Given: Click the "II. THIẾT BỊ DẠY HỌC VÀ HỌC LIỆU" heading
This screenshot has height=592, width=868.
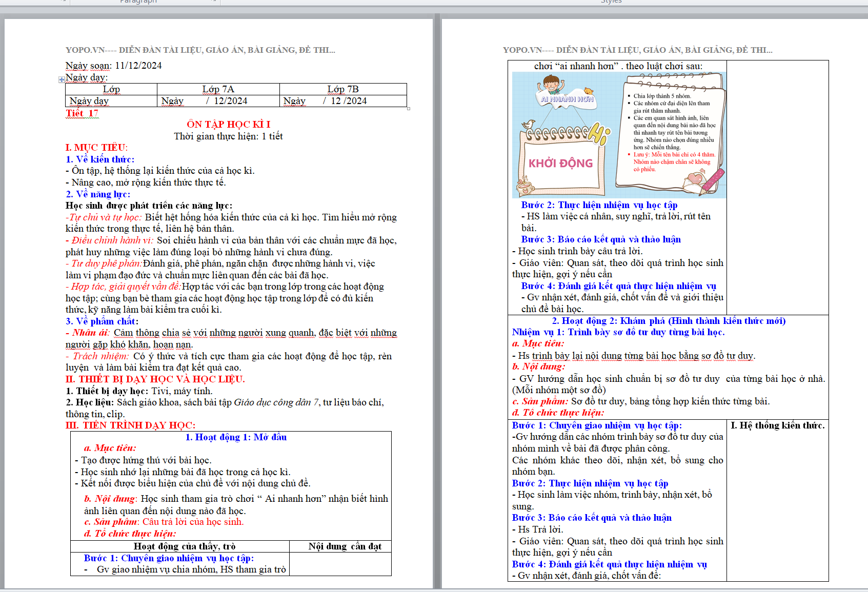Looking at the screenshot, I should point(155,379).
